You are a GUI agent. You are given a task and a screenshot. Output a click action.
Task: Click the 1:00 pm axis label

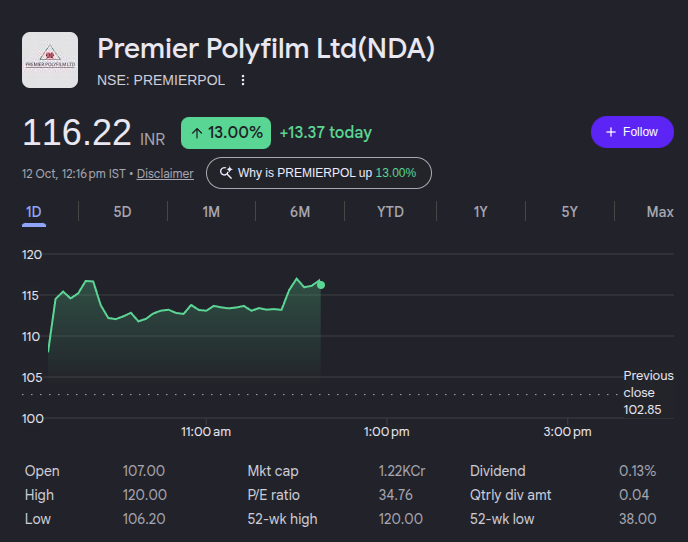click(x=387, y=432)
